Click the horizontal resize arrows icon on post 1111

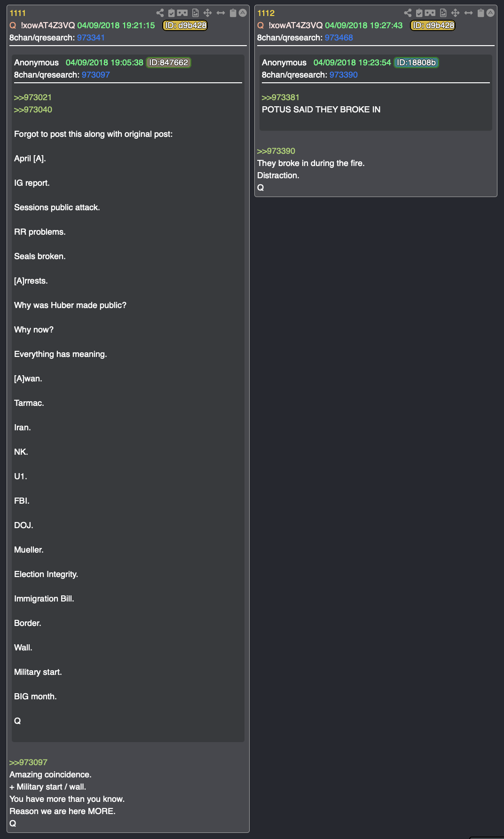click(220, 13)
